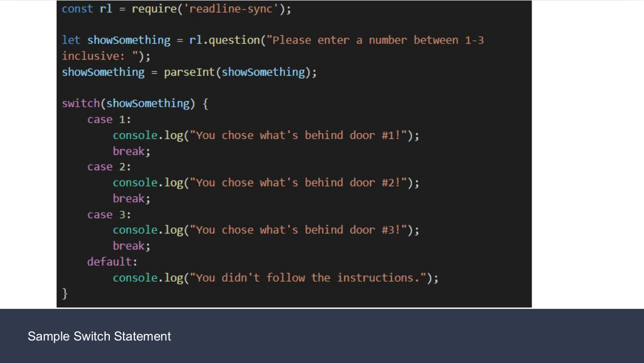Click the word 'inclusive' in the wrapped string
Image resolution: width=644 pixels, height=363 pixels.
click(x=90, y=56)
